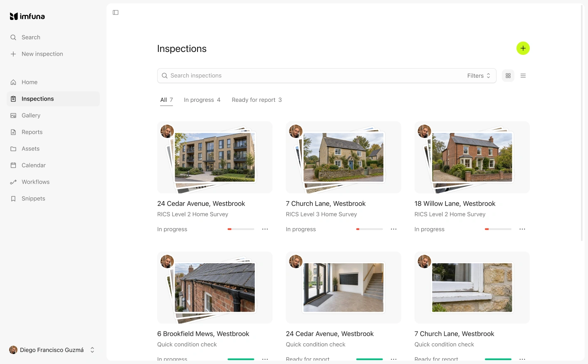Open the 7 Church Lane window sill thumbnail
The height and width of the screenshot is (364, 588).
tap(472, 288)
